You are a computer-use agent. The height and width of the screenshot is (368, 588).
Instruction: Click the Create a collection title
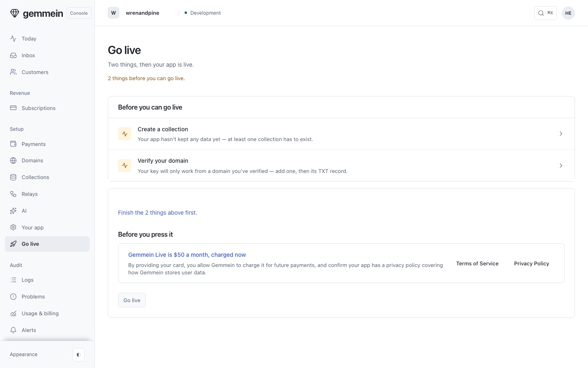[163, 129]
